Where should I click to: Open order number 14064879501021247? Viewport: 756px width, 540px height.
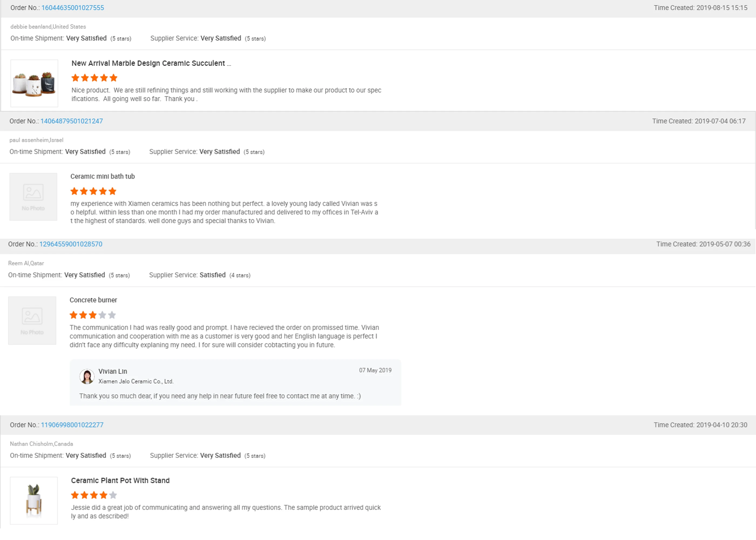(x=72, y=121)
